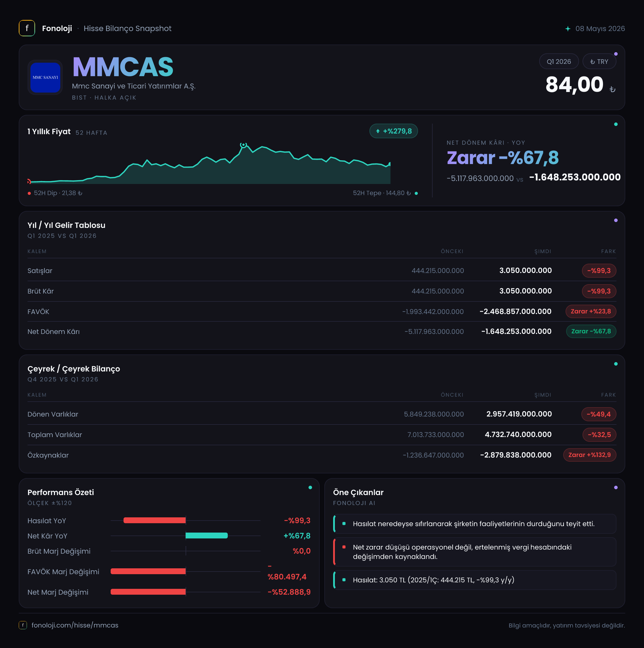Click the Fonoloji brand name in header
This screenshot has height=648, width=644.
[57, 28]
